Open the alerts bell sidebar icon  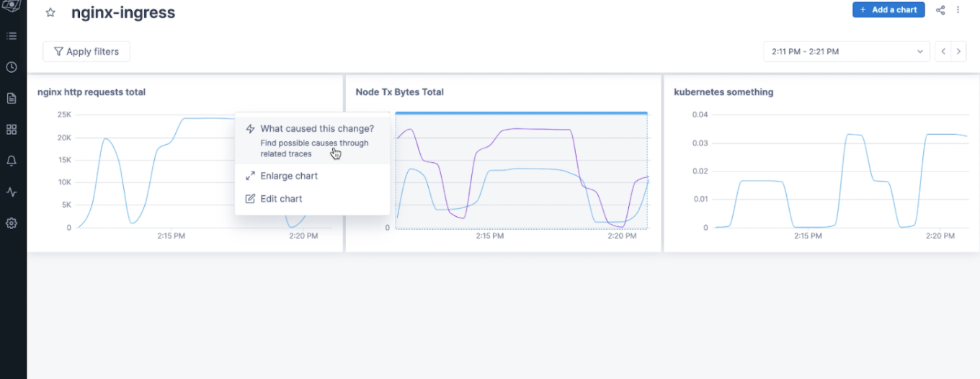(x=12, y=161)
